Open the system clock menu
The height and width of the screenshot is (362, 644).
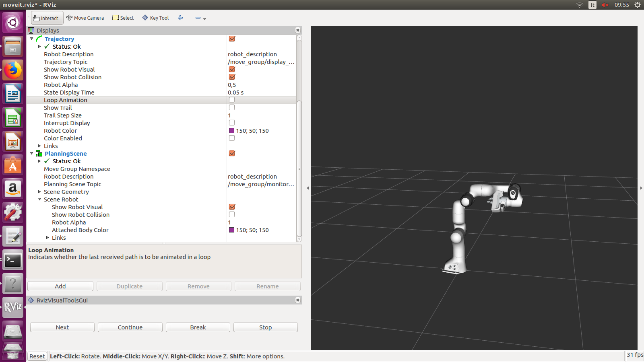coord(621,5)
